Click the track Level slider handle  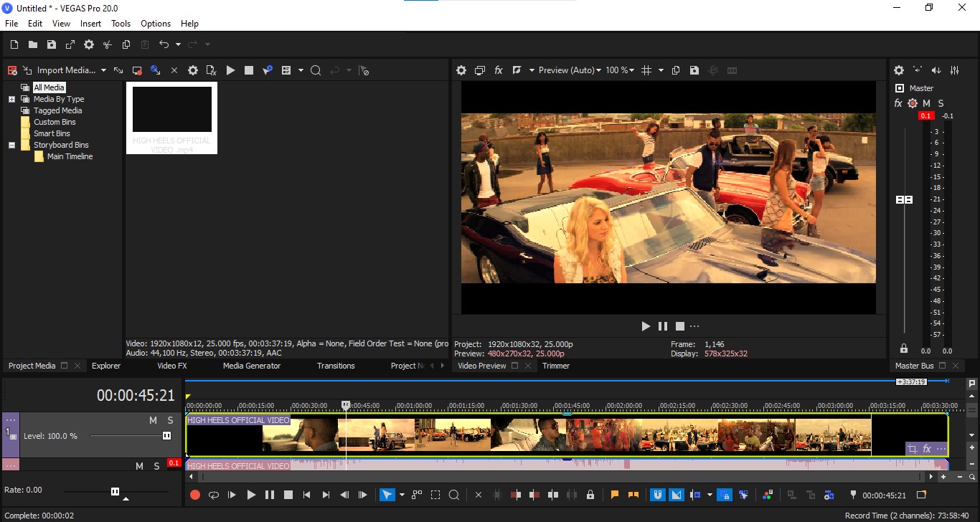167,436
